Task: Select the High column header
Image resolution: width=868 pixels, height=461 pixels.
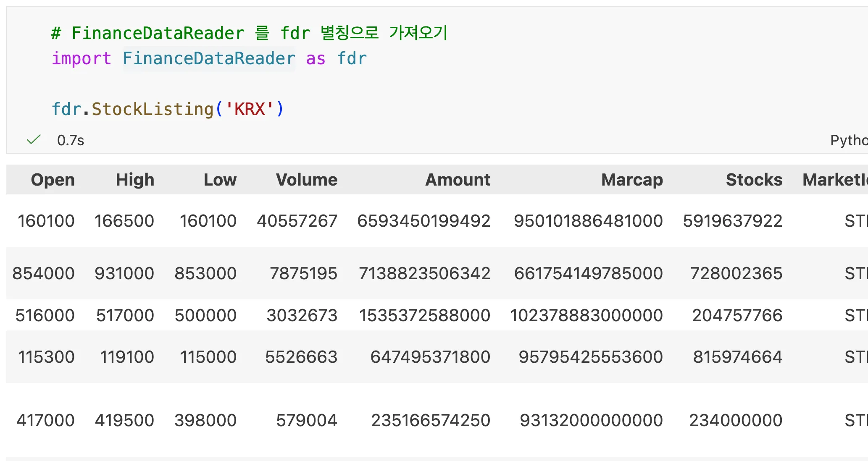Action: pyautogui.click(x=134, y=179)
